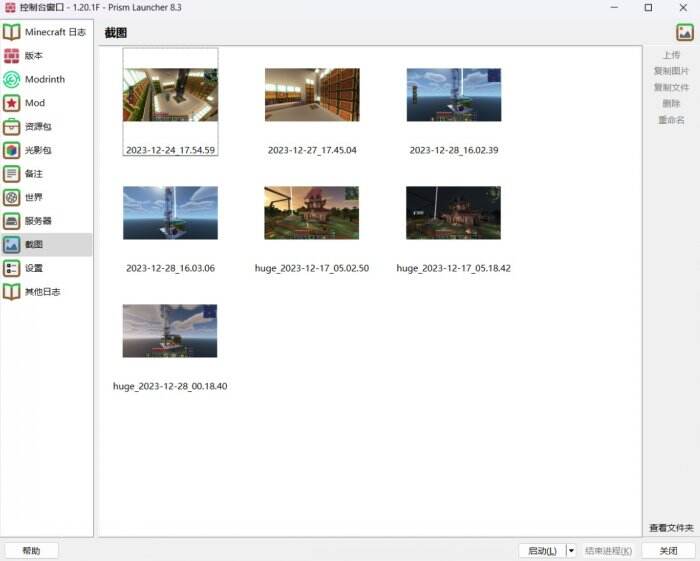This screenshot has height=561, width=700.
Task: Click the filename label 2023-12-27_17.45.04
Action: 312,150
